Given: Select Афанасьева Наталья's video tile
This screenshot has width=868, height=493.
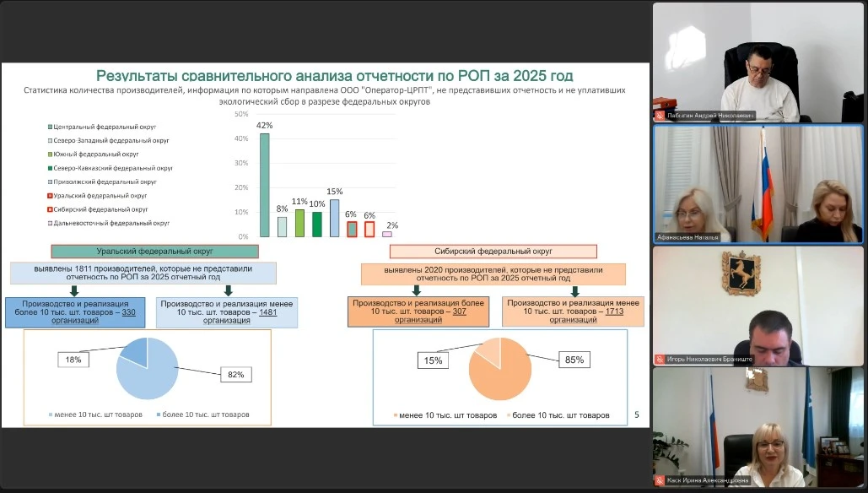Looking at the screenshot, I should [757, 184].
